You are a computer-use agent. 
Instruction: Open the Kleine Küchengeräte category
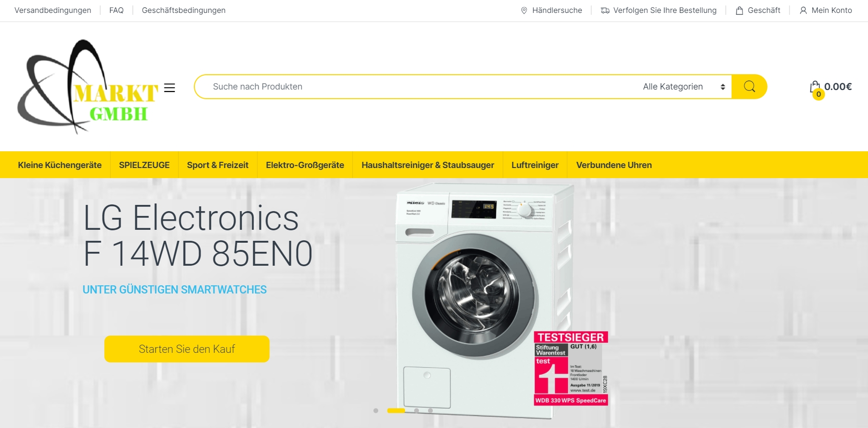point(60,165)
